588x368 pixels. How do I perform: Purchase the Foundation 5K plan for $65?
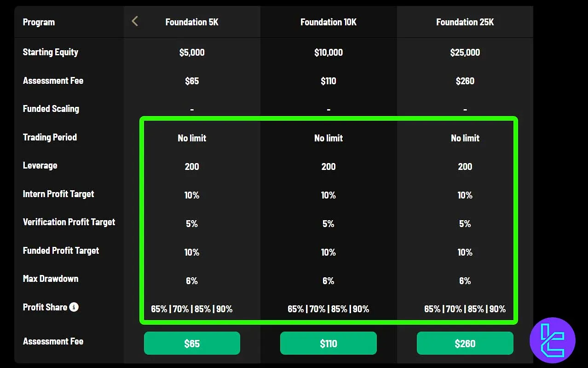pyautogui.click(x=192, y=343)
